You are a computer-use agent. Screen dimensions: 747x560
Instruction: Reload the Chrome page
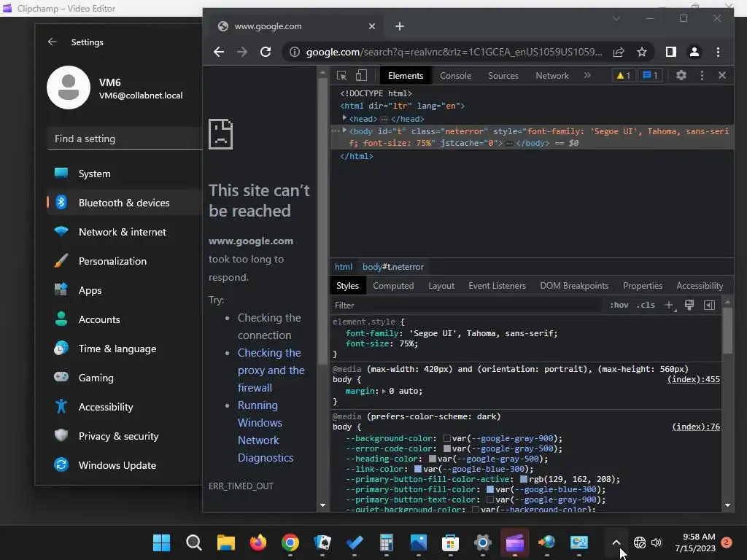266,52
